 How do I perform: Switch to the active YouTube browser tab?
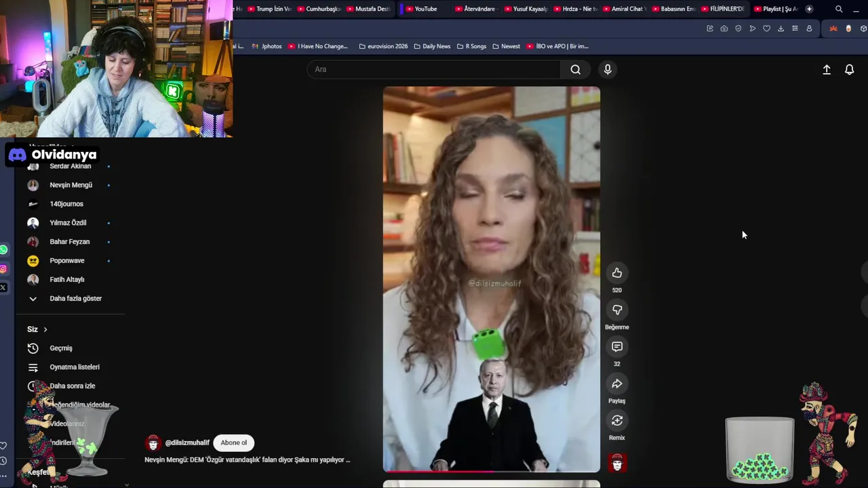[425, 9]
